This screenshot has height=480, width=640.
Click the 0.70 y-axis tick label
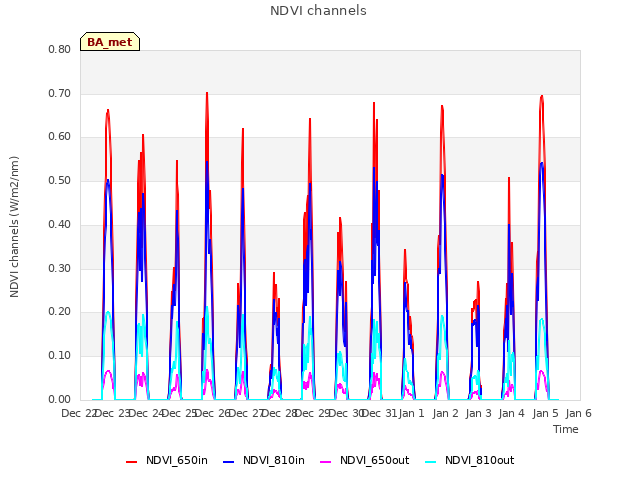[x=60, y=93]
